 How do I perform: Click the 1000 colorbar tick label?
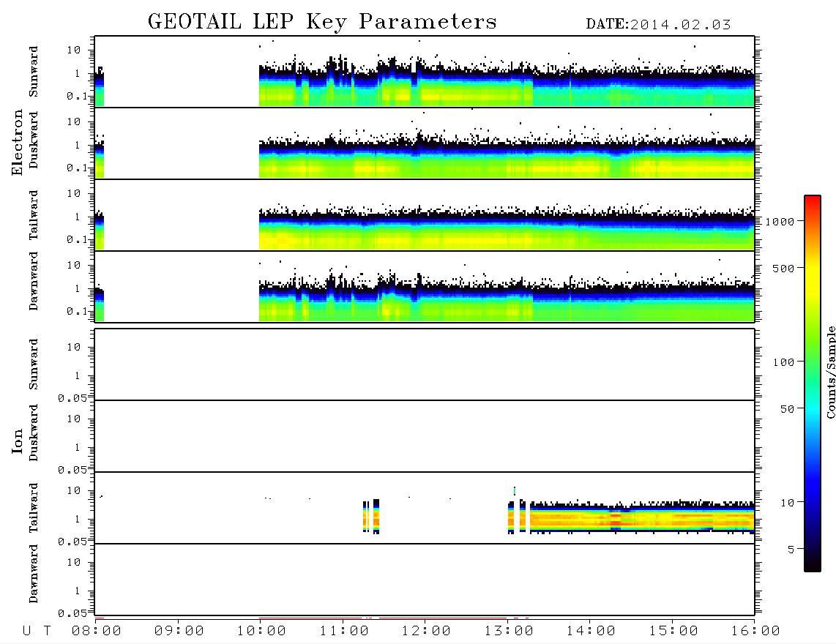[x=780, y=222]
